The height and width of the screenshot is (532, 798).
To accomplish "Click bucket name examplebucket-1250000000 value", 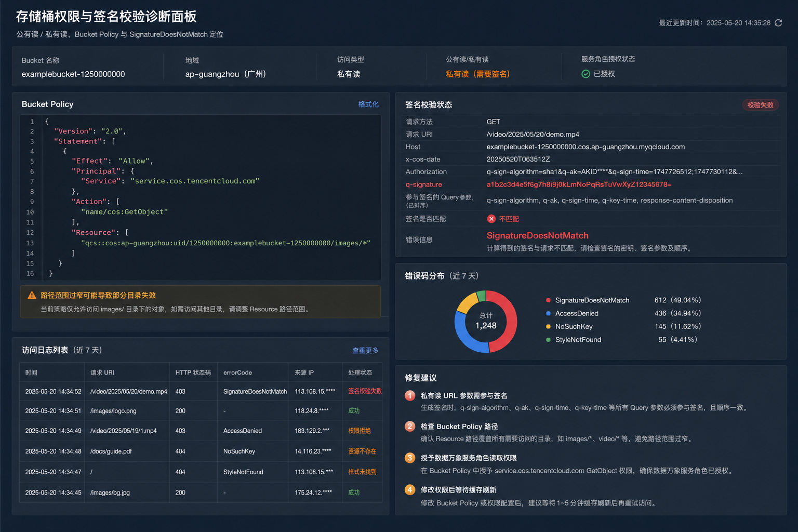I will [73, 74].
